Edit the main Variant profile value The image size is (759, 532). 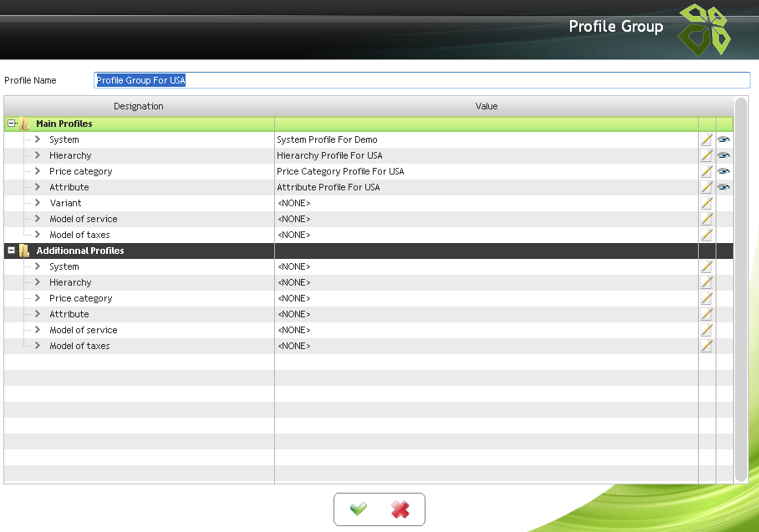(706, 203)
